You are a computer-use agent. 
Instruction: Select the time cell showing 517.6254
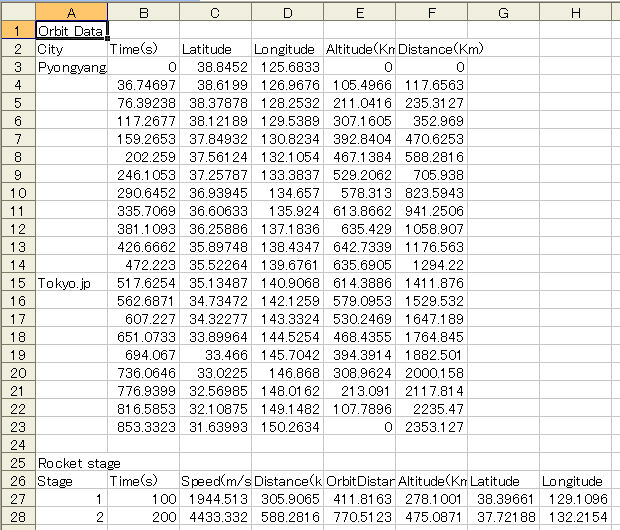[x=143, y=282]
